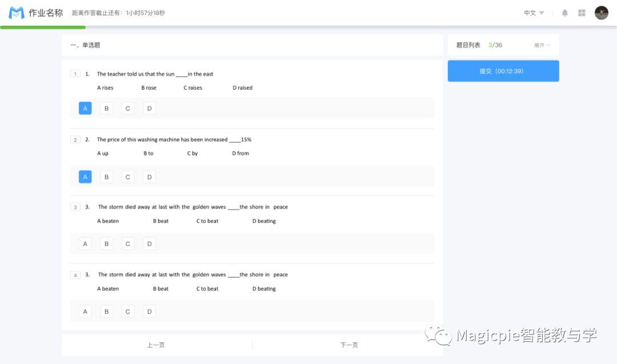Go to next page 下一页
Screen dimensions: 617x364
[349, 345]
